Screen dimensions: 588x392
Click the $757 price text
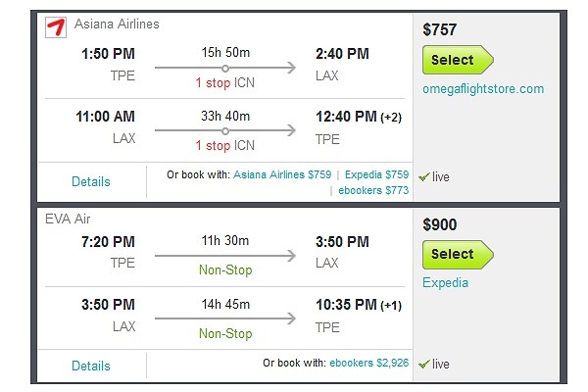tap(440, 30)
